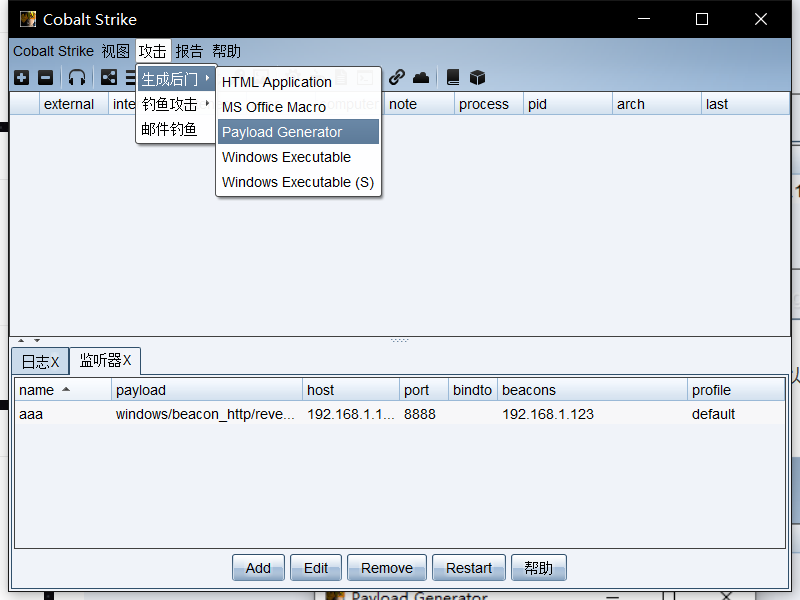Click the book icon in toolbar
This screenshot has height=600, width=800.
point(453,78)
